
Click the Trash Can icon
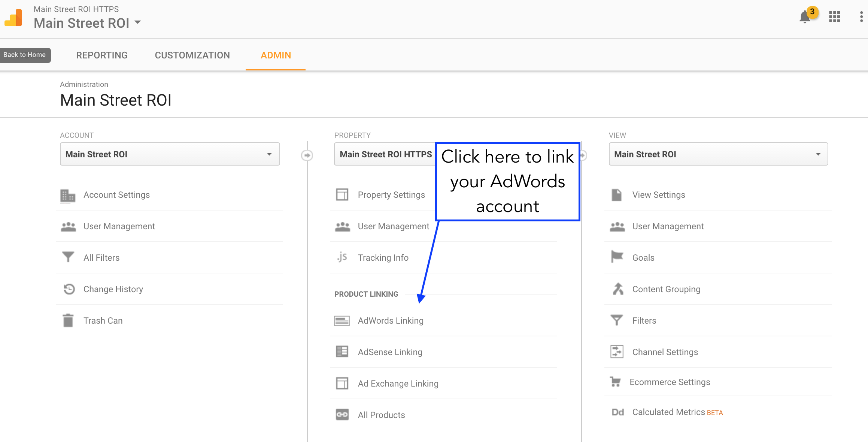pyautogui.click(x=68, y=321)
